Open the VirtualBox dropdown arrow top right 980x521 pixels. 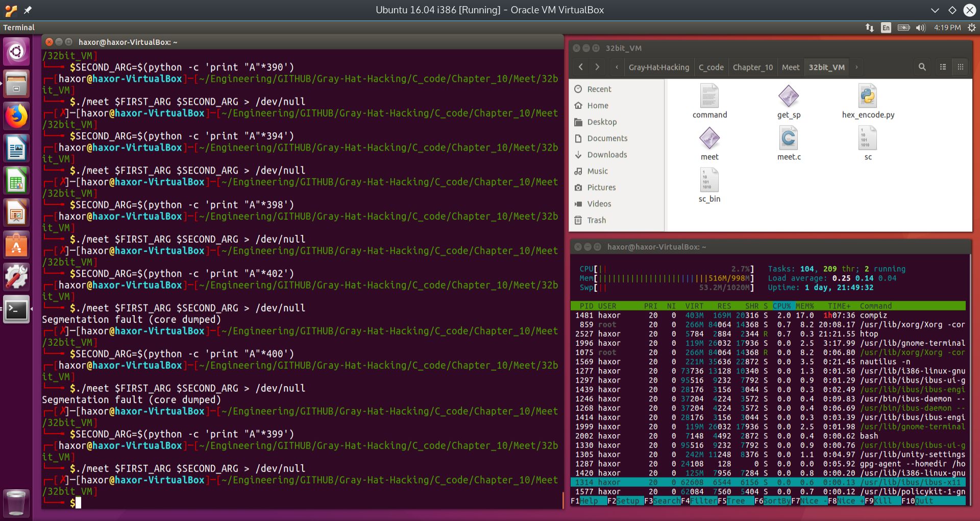click(935, 10)
